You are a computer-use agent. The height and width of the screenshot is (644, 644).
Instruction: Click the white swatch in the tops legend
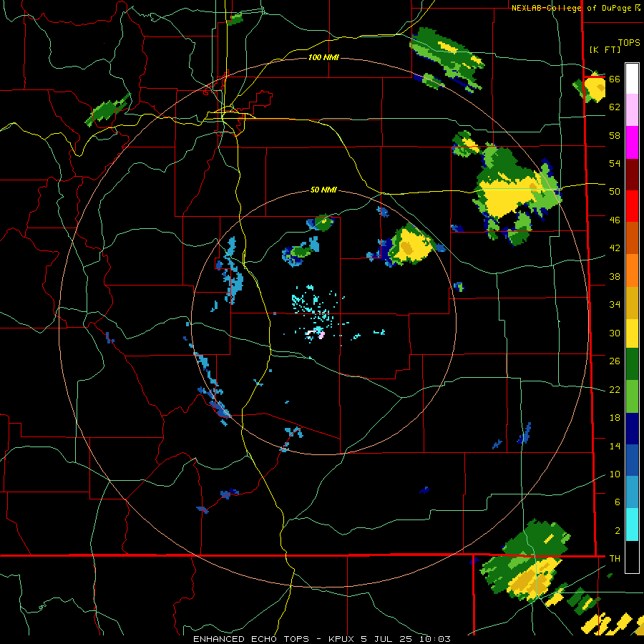(x=632, y=79)
